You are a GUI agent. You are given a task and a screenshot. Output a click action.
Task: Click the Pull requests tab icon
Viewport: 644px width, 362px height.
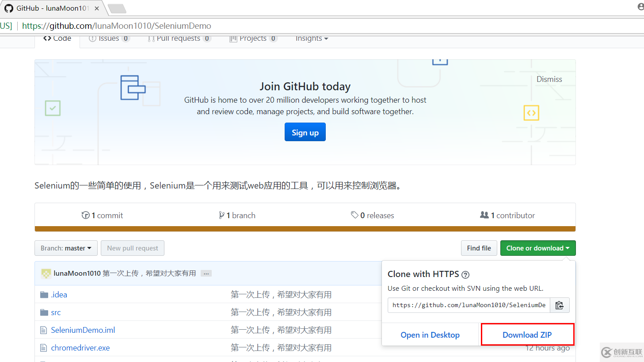(x=151, y=39)
